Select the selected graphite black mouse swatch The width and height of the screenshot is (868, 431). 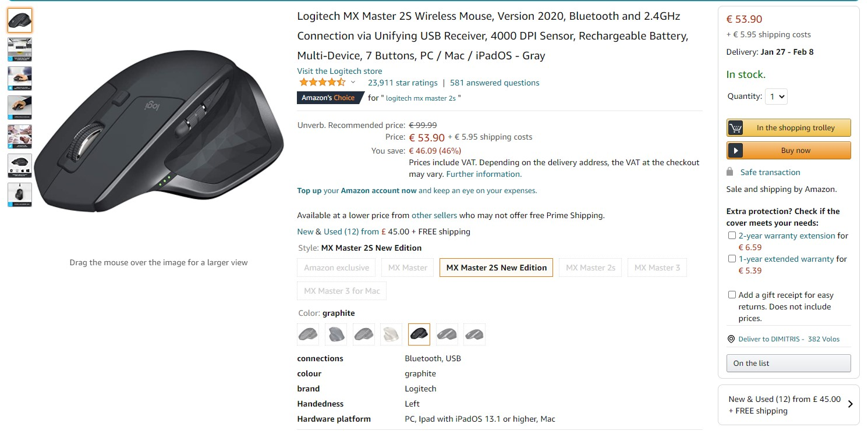pyautogui.click(x=419, y=334)
